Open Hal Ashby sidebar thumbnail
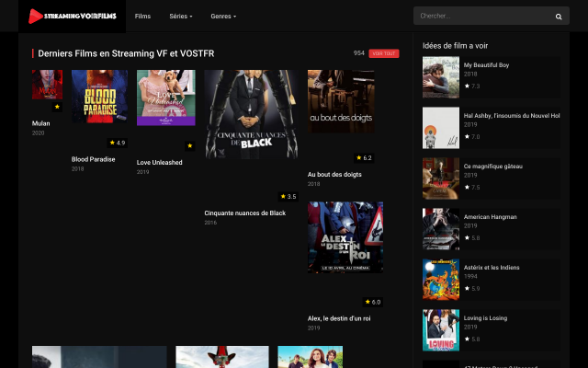Image resolution: width=588 pixels, height=368 pixels. tap(441, 128)
